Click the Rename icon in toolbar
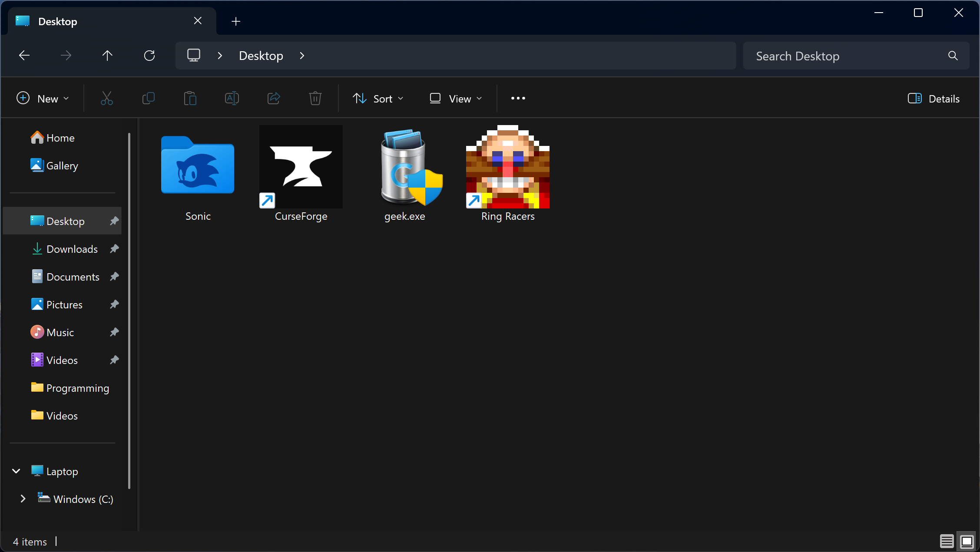Viewport: 980px width, 552px height. (x=232, y=99)
